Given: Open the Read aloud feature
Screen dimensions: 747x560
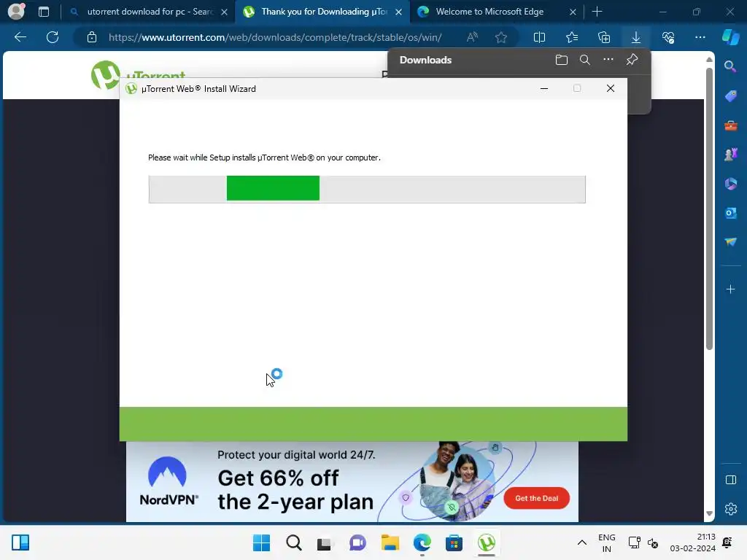Looking at the screenshot, I should pos(472,37).
